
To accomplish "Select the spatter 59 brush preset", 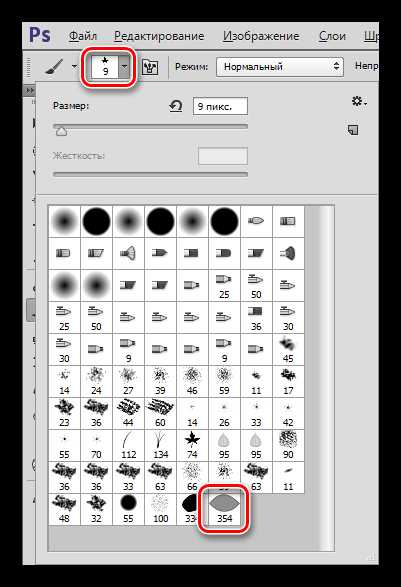I will tap(224, 381).
